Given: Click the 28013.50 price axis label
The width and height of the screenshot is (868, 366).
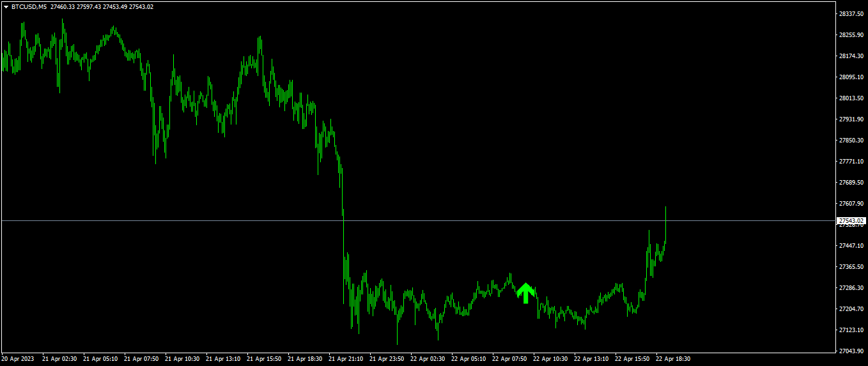Looking at the screenshot, I should [x=851, y=98].
